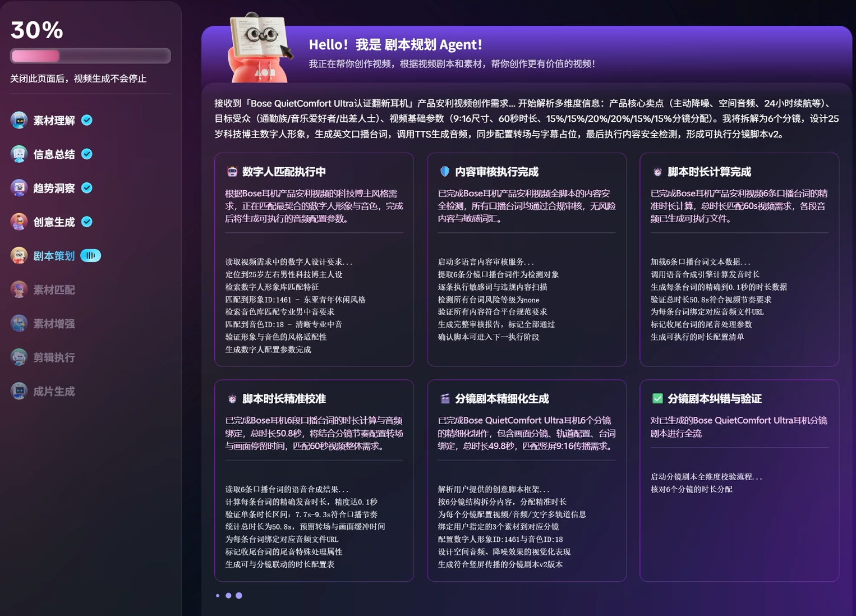The image size is (856, 616).
Task: Click the clapperboard icon on 分镜剧本精细化生成 card
Action: (x=443, y=398)
